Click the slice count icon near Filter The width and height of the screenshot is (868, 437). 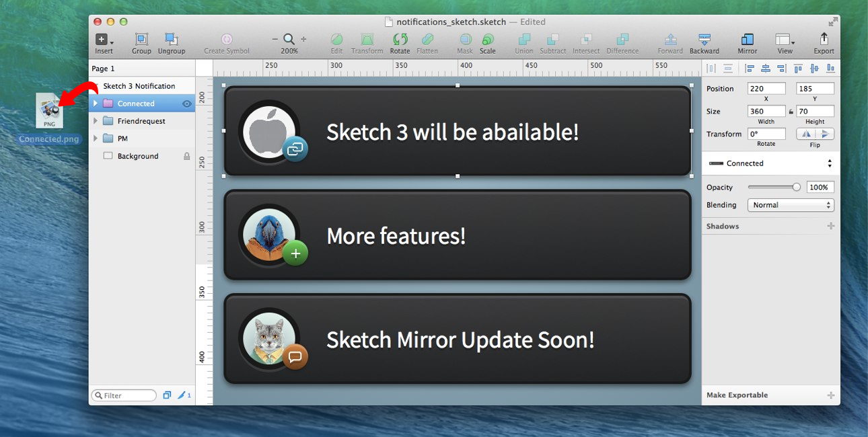[184, 395]
